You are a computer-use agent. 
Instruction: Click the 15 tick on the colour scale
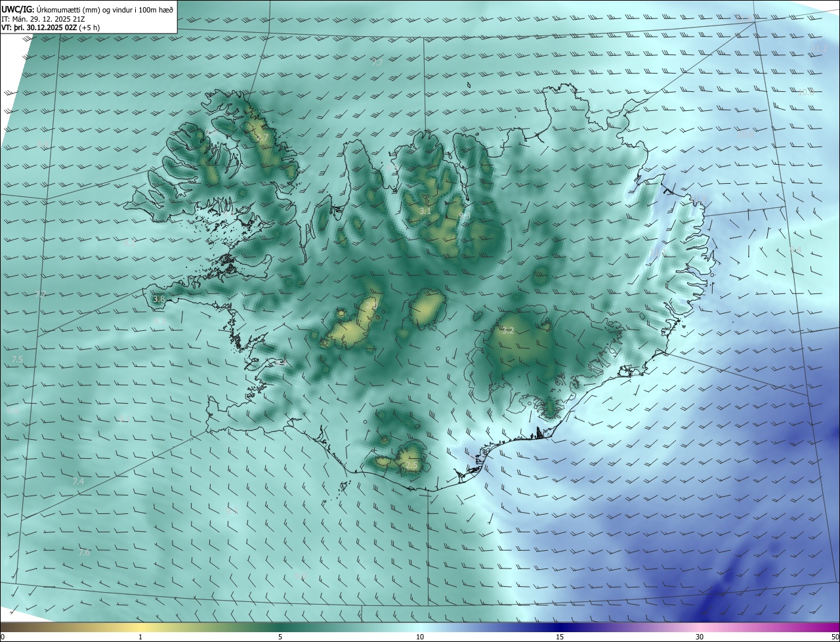coord(560,637)
